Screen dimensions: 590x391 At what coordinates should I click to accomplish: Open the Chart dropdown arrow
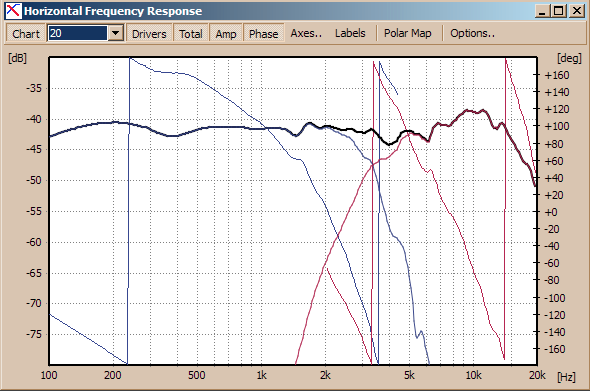(x=116, y=33)
